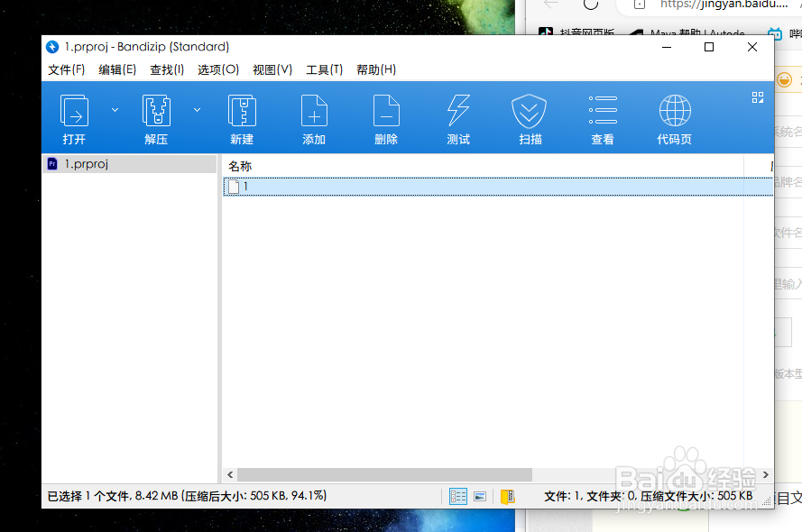The width and height of the screenshot is (802, 532).
Task: Click the View (查看) list icon
Action: click(x=603, y=110)
